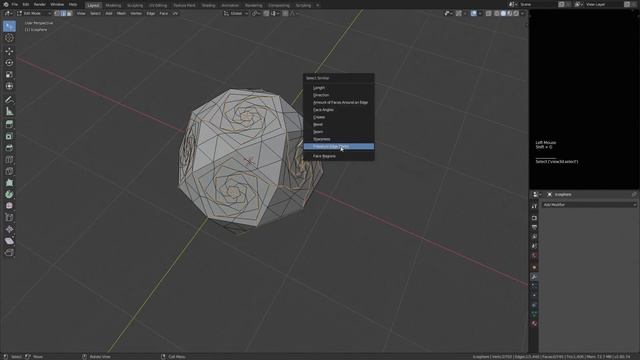Select the Bevel tool

coord(9,148)
